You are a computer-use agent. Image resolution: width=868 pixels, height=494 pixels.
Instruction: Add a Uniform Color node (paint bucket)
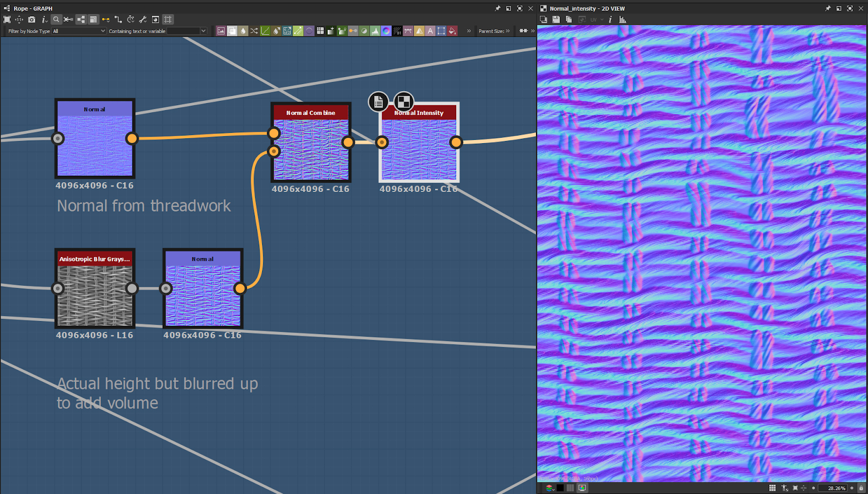coord(452,31)
